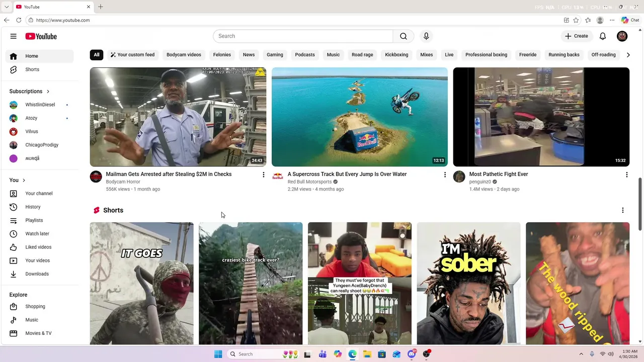The image size is (644, 362).
Task: Click the YouTube search input field
Action: pos(303,36)
